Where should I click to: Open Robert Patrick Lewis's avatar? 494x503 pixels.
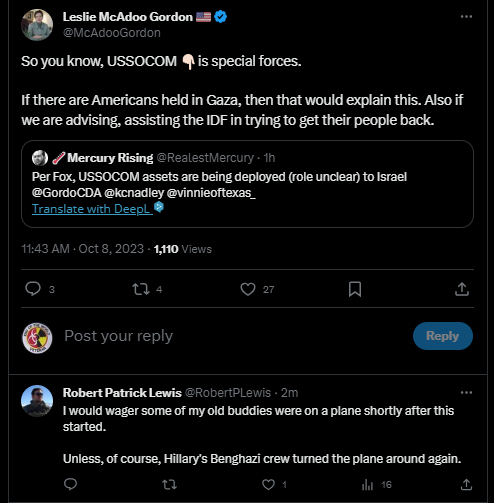pyautogui.click(x=37, y=401)
